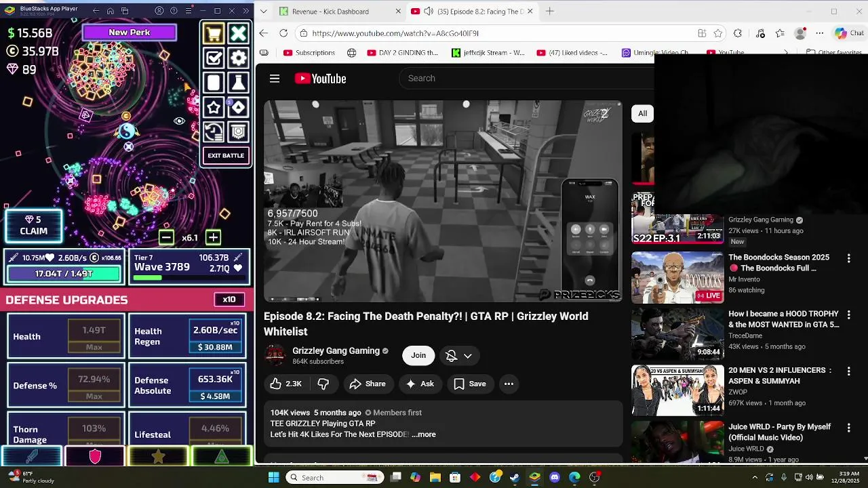Open the game settings gear icon

pos(238,58)
